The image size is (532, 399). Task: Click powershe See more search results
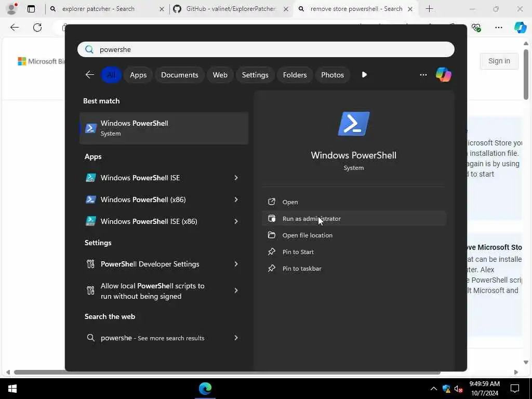[x=164, y=338]
